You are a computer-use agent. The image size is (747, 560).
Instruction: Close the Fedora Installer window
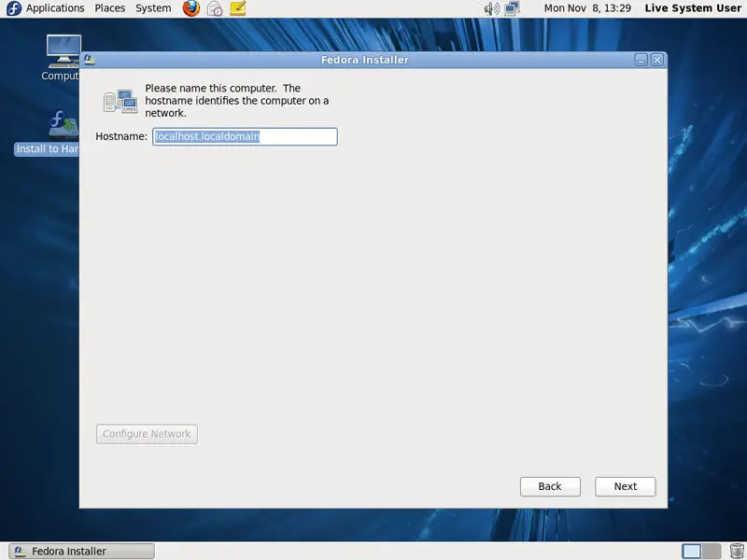tap(657, 60)
